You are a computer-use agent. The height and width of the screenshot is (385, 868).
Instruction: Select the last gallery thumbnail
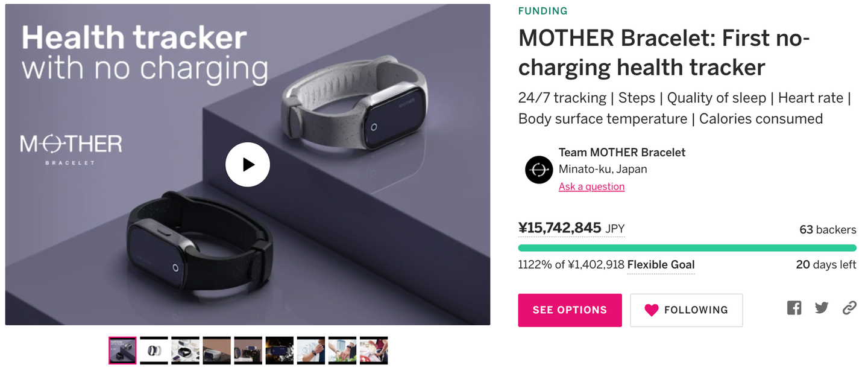point(374,351)
